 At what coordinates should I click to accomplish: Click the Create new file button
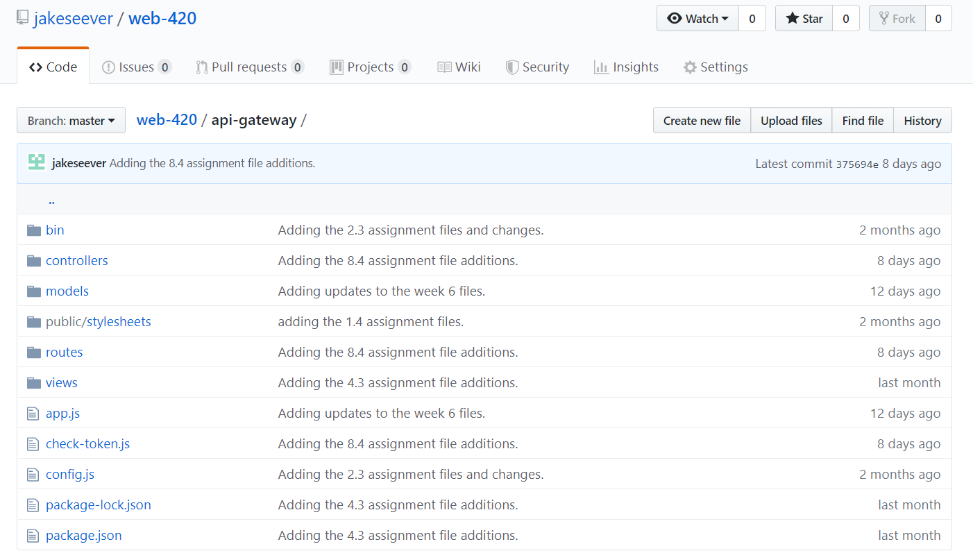[x=702, y=120]
